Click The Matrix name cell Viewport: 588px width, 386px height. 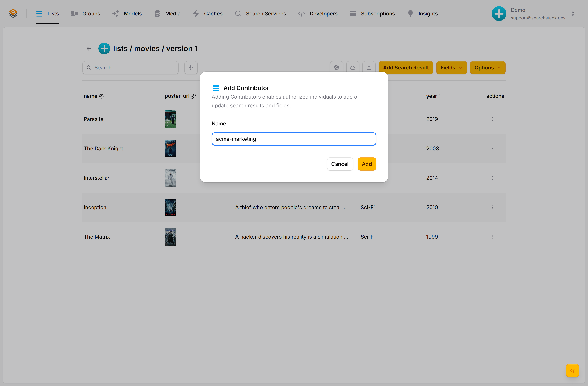(x=97, y=237)
